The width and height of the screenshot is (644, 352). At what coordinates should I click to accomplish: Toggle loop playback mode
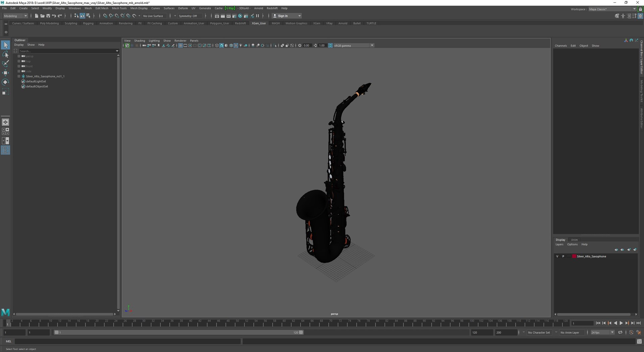tap(620, 333)
